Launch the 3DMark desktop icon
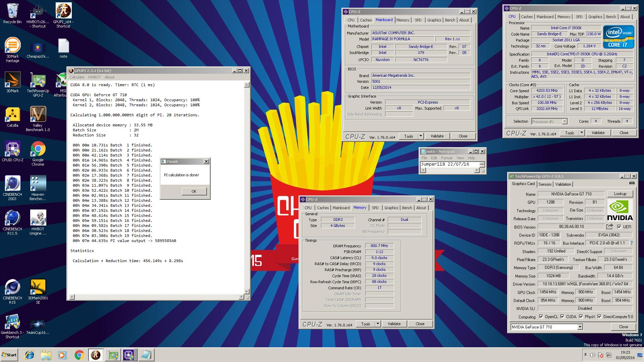 coord(12,82)
